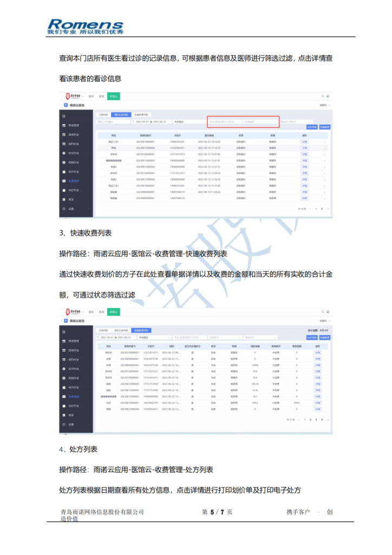Click 收费 button in upper table last row
The image size is (392, 555).
pyautogui.click(x=304, y=198)
